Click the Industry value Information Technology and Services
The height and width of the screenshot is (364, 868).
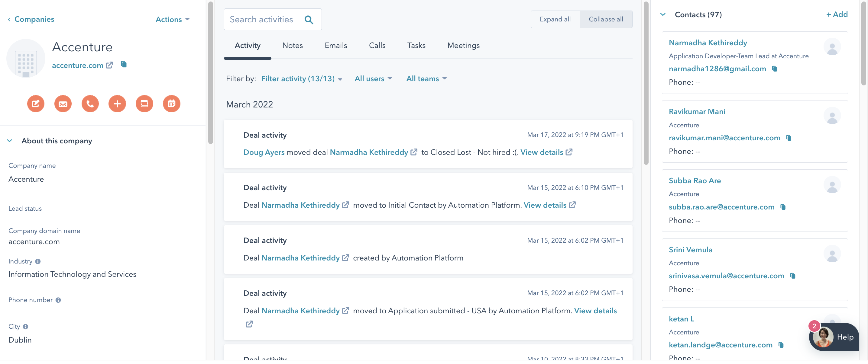[x=72, y=274]
